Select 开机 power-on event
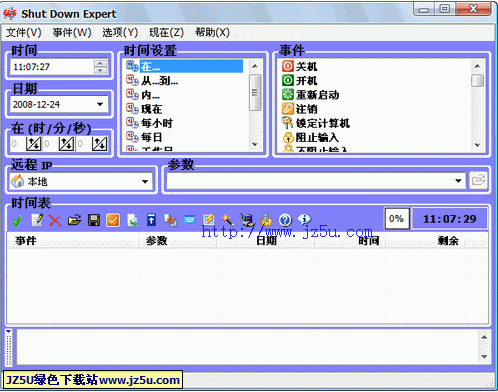This screenshot has width=498, height=392. click(300, 80)
